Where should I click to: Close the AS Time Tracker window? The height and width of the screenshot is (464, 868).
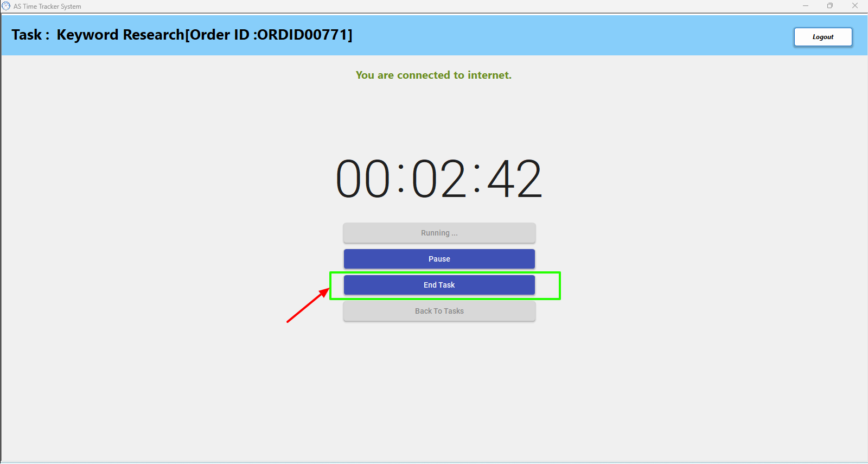855,6
